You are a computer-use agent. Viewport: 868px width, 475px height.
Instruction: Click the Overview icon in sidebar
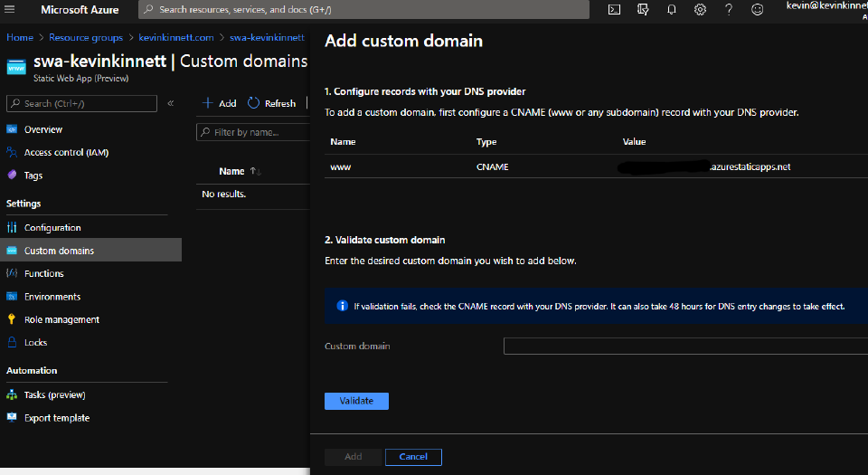click(x=12, y=129)
